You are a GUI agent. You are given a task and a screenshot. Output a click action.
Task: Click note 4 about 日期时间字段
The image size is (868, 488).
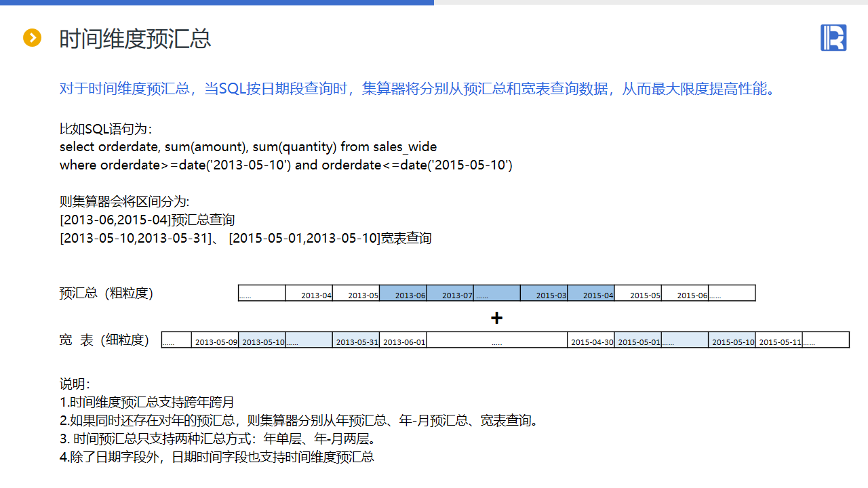[217, 457]
